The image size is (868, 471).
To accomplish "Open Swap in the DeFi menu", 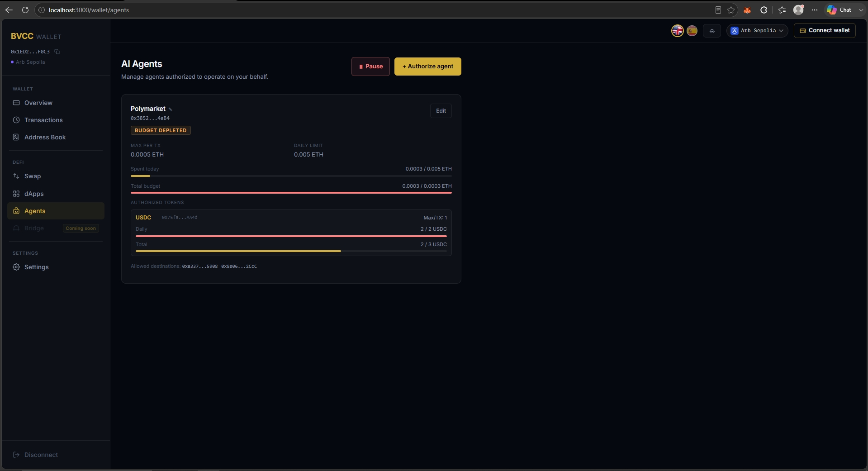I will coord(56,176).
